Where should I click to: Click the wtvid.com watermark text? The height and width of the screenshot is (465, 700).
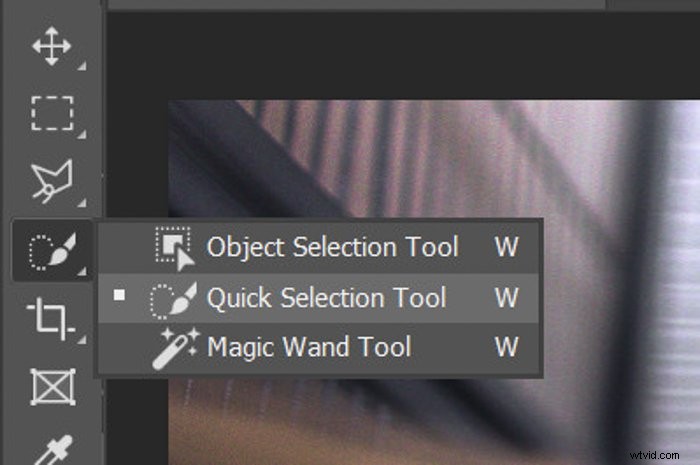pyautogui.click(x=655, y=455)
